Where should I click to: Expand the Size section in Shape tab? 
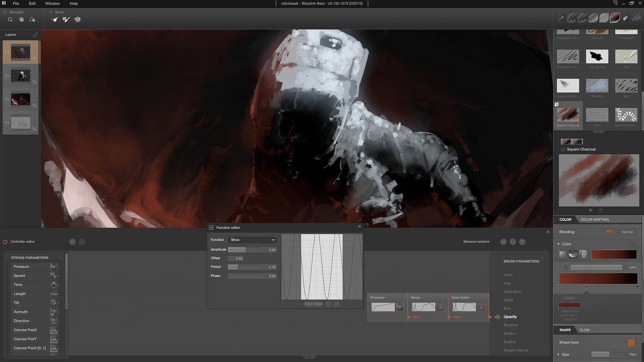[x=558, y=354]
